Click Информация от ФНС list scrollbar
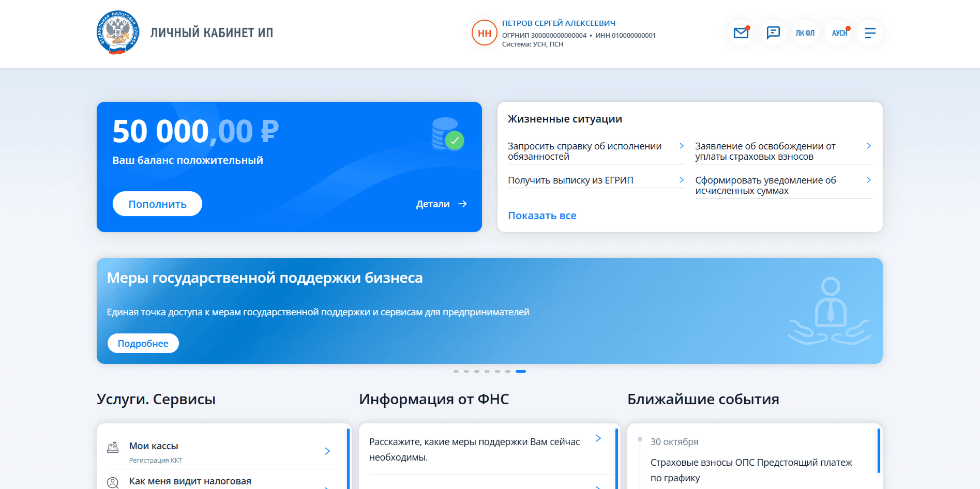The image size is (980, 489). 616,459
